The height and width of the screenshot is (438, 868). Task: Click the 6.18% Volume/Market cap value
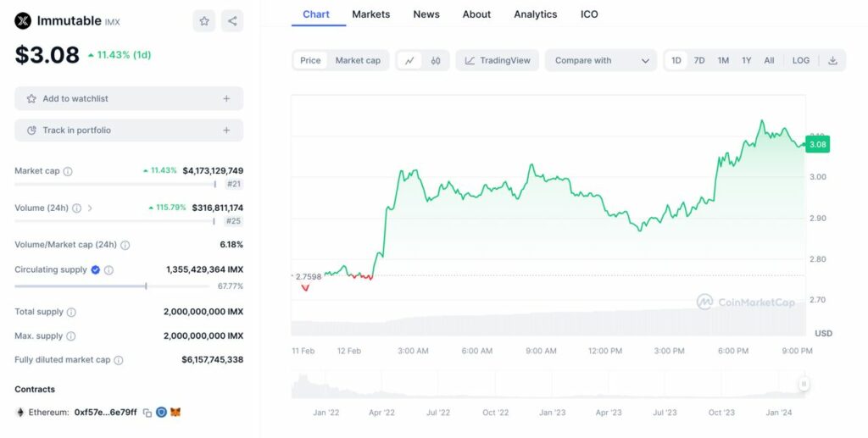coord(231,245)
